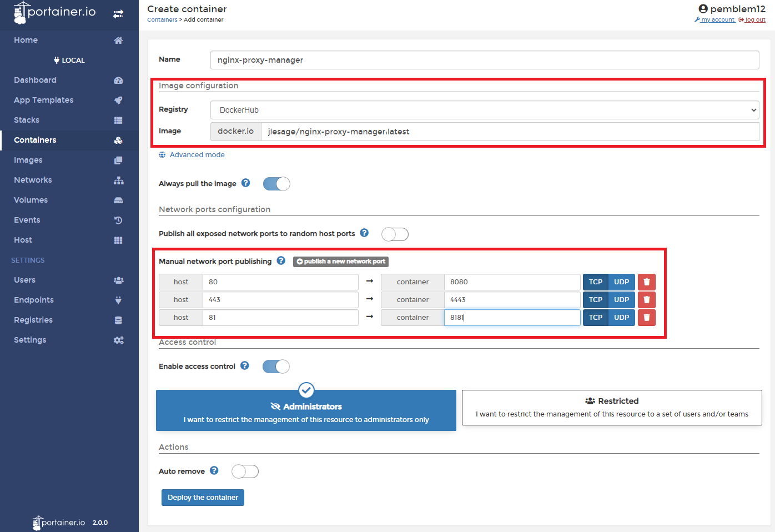Image resolution: width=775 pixels, height=532 pixels.
Task: Delete the host 80 port mapping
Action: pos(646,282)
